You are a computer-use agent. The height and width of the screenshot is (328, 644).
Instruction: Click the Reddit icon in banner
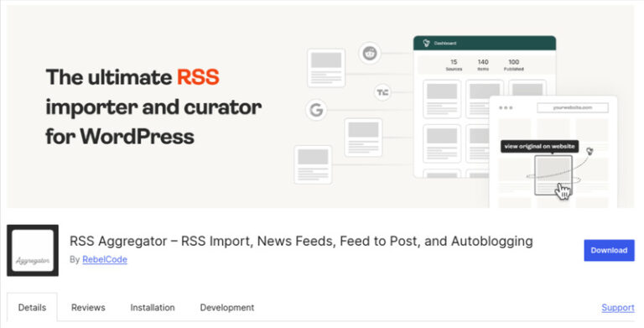coord(370,54)
